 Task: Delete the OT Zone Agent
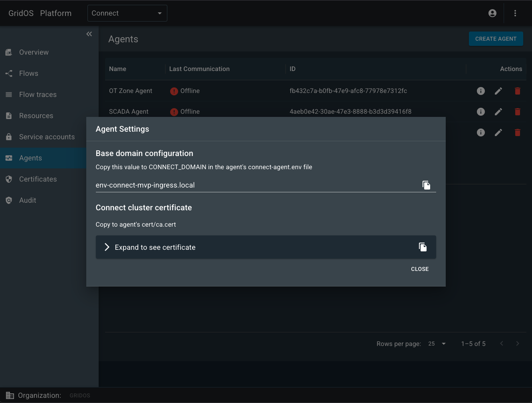(518, 91)
